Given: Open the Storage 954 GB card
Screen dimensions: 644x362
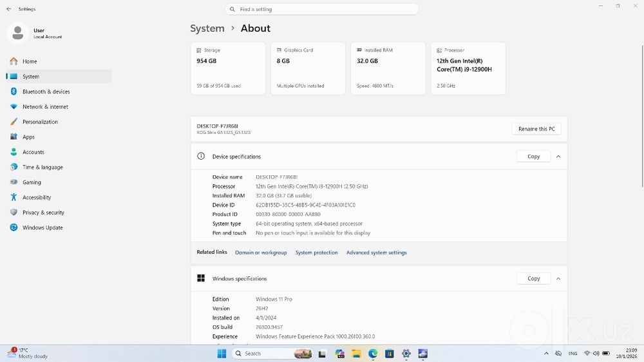Looking at the screenshot, I should pyautogui.click(x=228, y=68).
